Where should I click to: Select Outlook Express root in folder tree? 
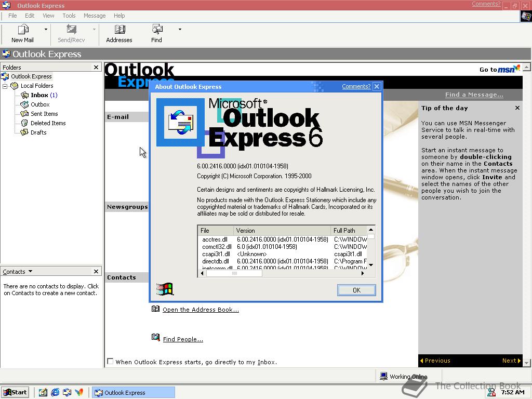[31, 76]
